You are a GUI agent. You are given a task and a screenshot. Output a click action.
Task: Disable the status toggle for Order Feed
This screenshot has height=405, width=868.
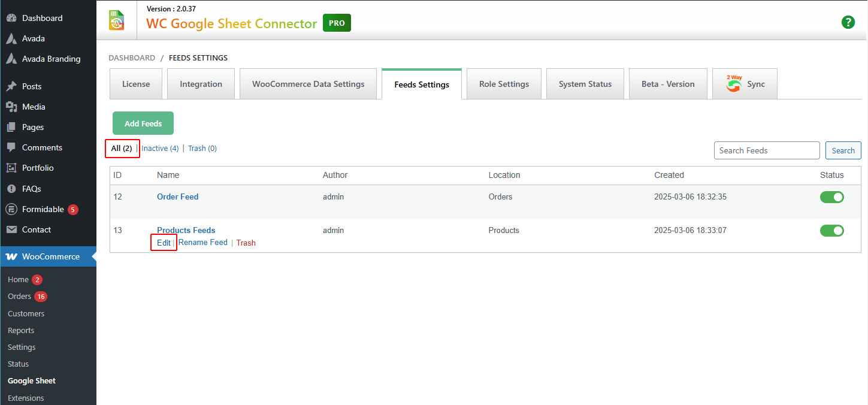click(832, 197)
